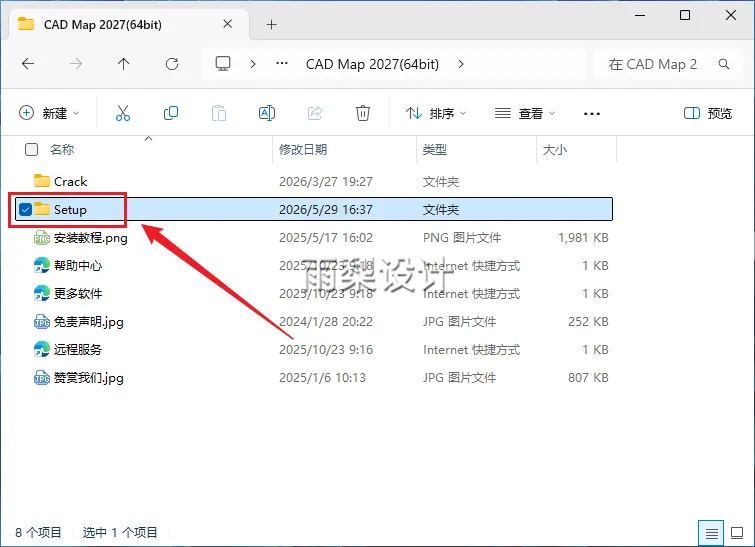This screenshot has width=755, height=547.
Task: Open the address bar ellipsis for hidden path
Action: click(x=282, y=64)
